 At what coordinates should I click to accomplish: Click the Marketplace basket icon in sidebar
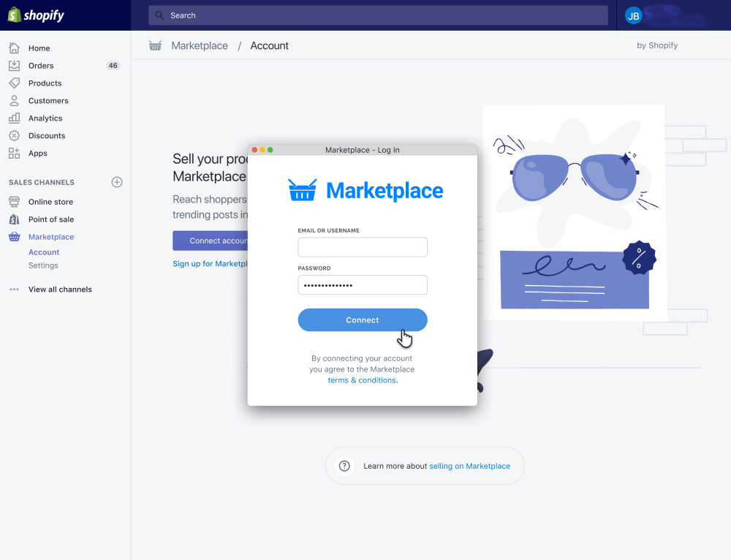tap(15, 237)
